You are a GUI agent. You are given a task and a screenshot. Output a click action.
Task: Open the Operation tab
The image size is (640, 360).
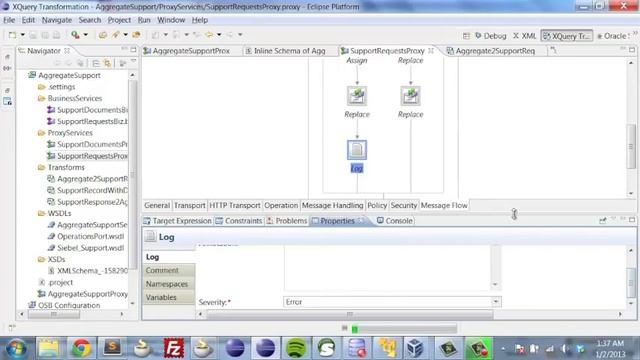tap(281, 205)
